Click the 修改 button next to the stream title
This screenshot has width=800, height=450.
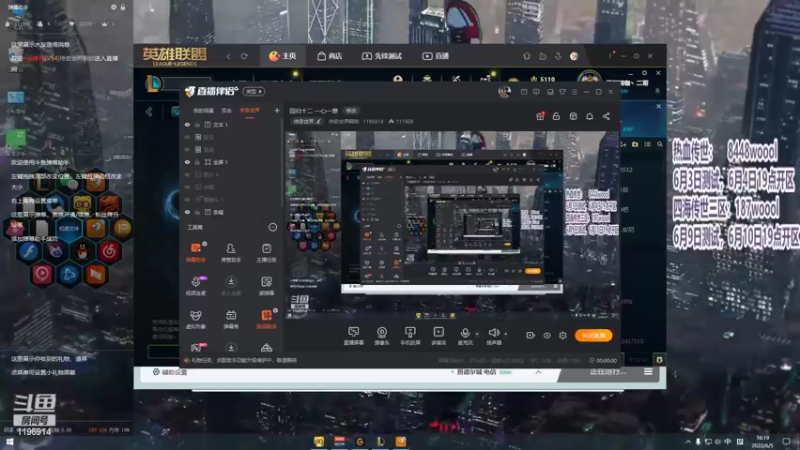pos(351,110)
